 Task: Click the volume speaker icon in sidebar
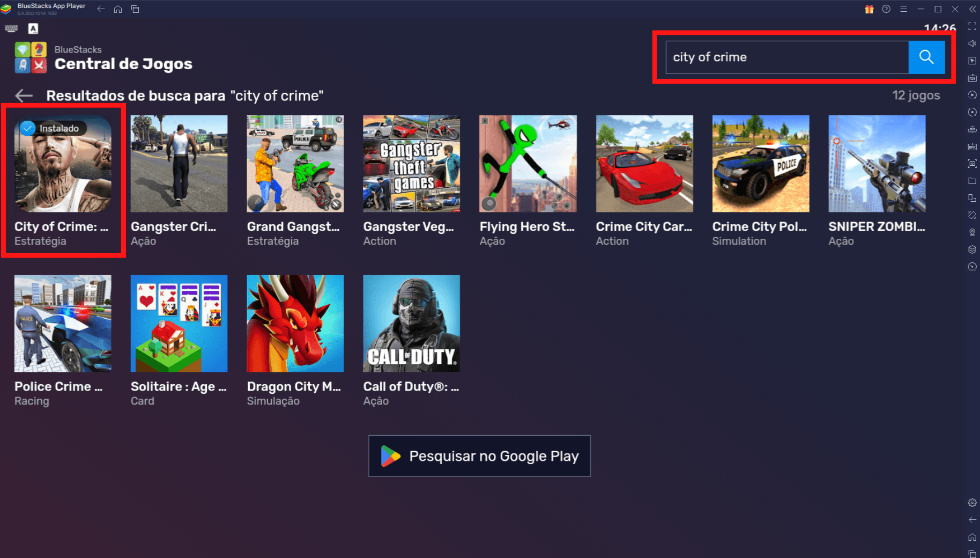(972, 43)
